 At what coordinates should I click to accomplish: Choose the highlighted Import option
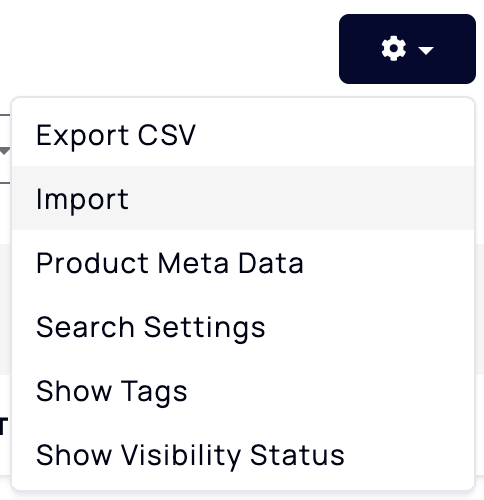(x=243, y=198)
